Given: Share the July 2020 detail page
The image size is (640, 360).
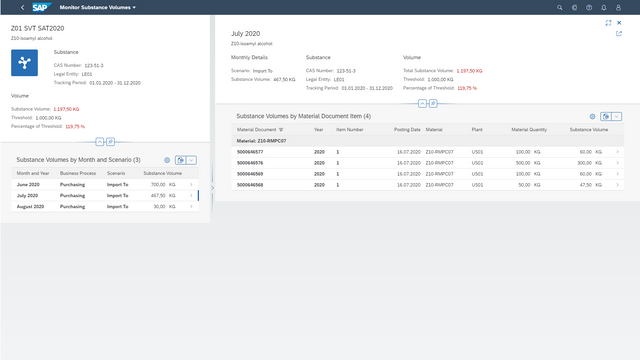Looking at the screenshot, I should [619, 33].
